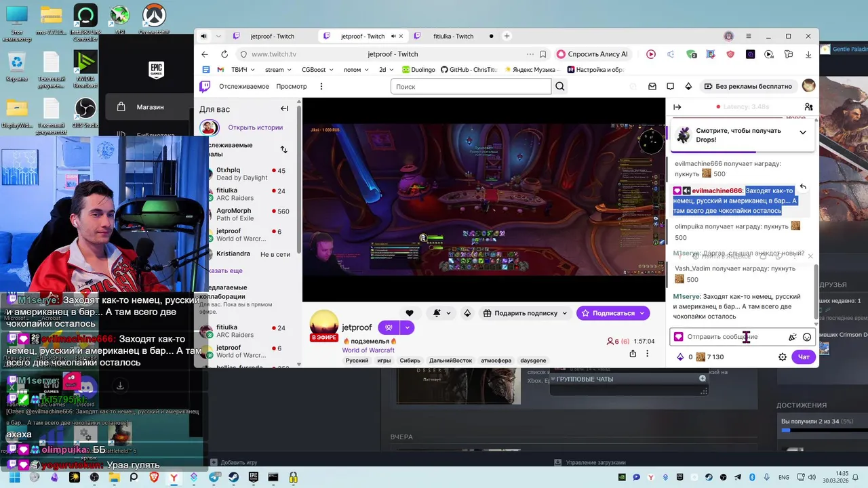This screenshot has width=868, height=488.
Task: Click in the Twitch search field
Action: click(x=471, y=86)
